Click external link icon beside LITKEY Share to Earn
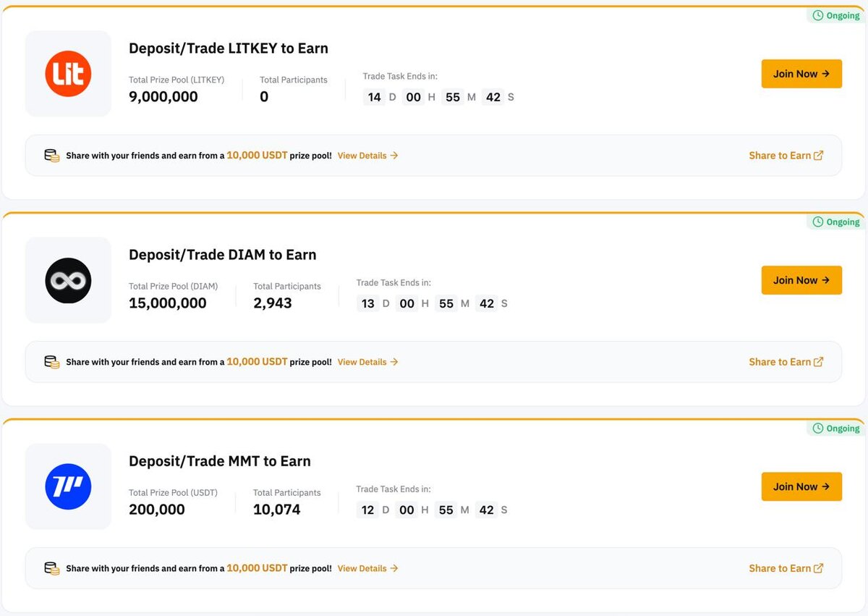Screen dimensions: 868x616 pos(818,156)
